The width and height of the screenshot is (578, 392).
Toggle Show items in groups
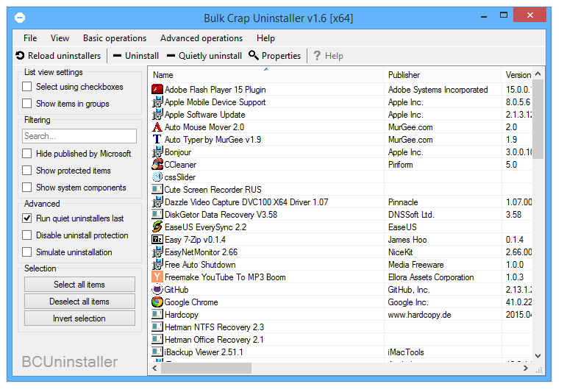tap(27, 104)
